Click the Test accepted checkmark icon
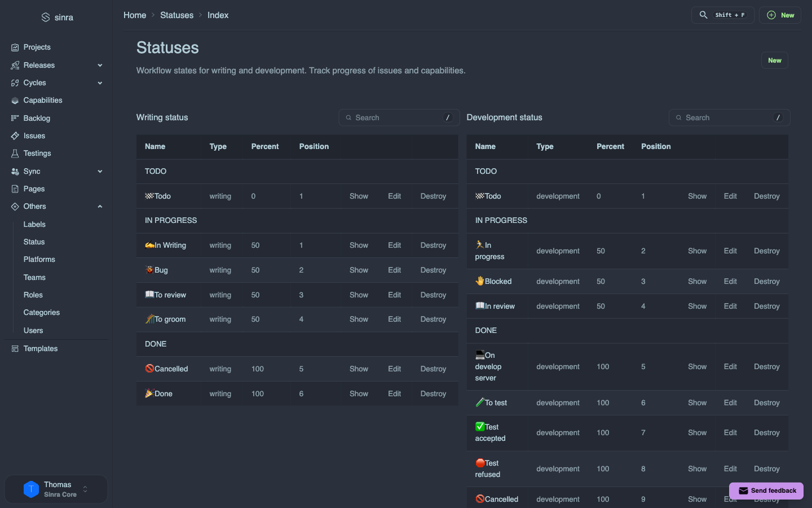The width and height of the screenshot is (812, 508). [x=480, y=427]
